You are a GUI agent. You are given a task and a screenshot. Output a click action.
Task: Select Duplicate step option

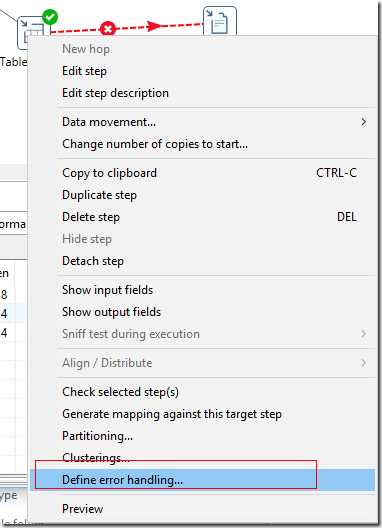click(99, 195)
